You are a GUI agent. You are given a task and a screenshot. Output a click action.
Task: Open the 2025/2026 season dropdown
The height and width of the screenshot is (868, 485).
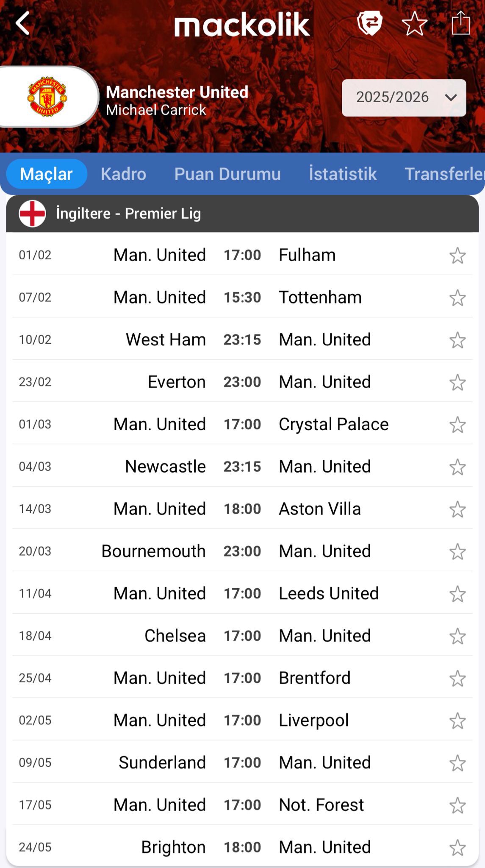pos(404,97)
